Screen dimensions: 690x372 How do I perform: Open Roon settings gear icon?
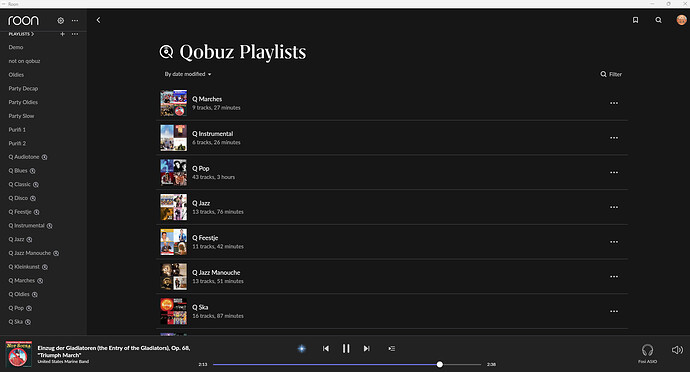click(61, 21)
